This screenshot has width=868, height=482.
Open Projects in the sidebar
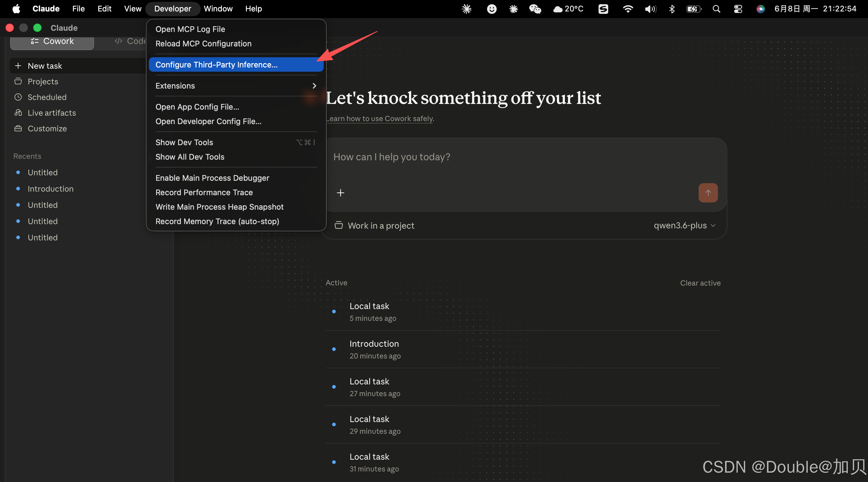[x=43, y=82]
